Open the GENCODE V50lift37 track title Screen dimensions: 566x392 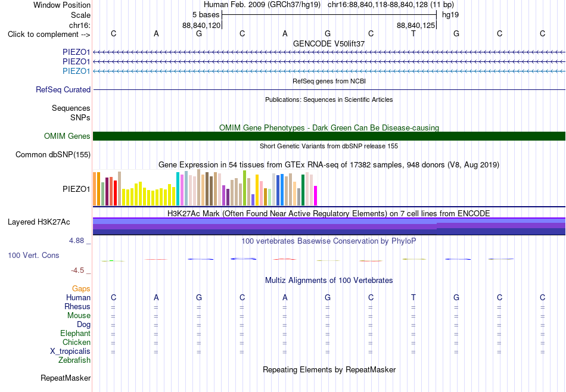point(329,43)
